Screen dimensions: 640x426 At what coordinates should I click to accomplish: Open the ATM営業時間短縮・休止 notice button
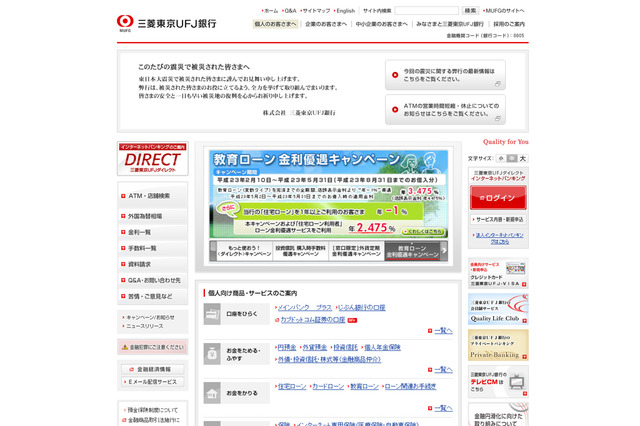[x=445, y=109]
